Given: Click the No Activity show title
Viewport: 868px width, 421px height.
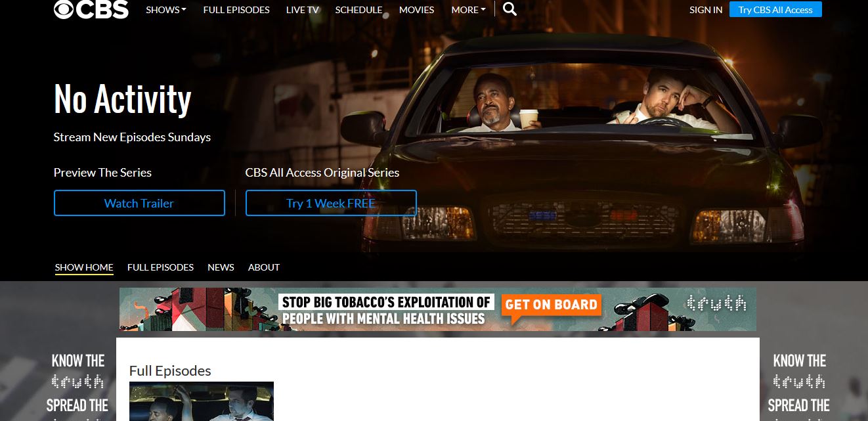Looking at the screenshot, I should [123, 99].
